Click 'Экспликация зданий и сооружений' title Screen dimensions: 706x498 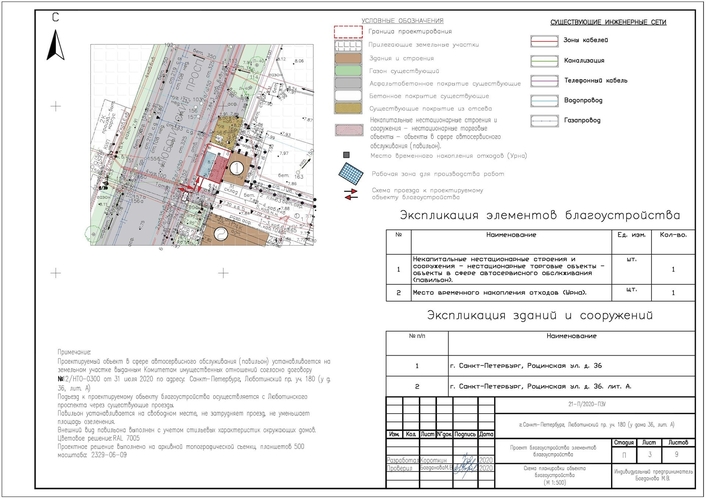[540, 316]
